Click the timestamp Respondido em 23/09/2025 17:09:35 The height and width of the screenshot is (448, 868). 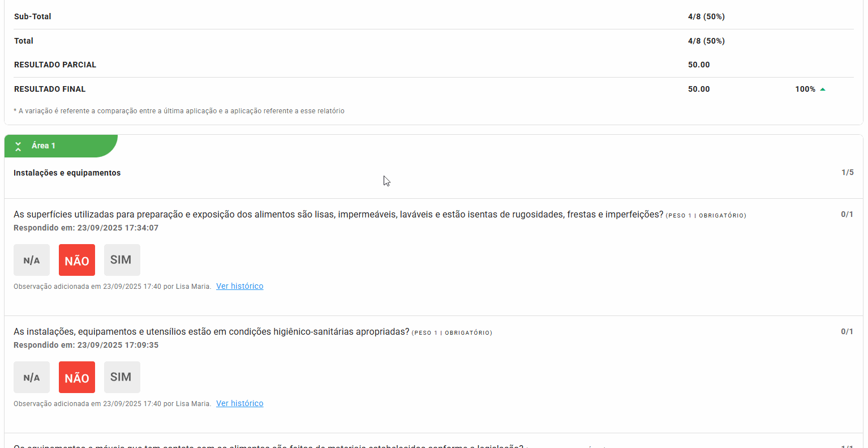tap(86, 345)
